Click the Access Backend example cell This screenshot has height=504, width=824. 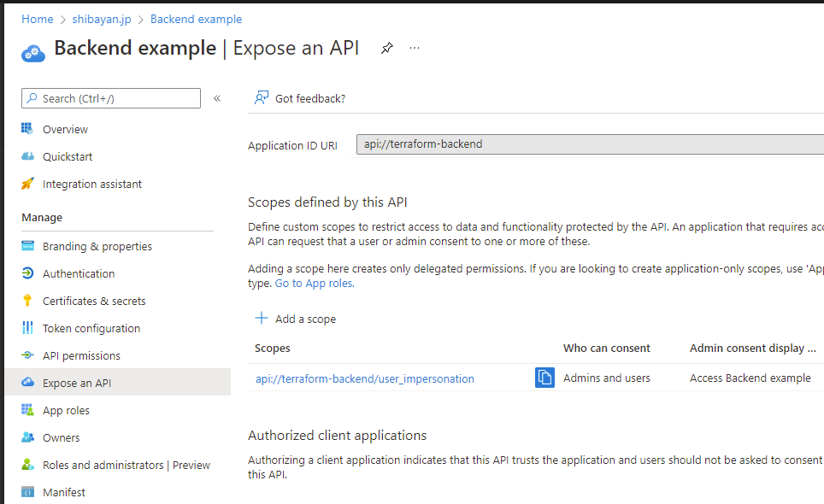click(750, 378)
